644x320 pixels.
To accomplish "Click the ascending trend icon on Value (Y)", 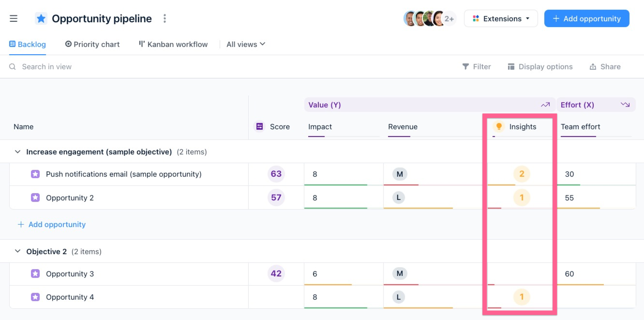I will (x=545, y=105).
